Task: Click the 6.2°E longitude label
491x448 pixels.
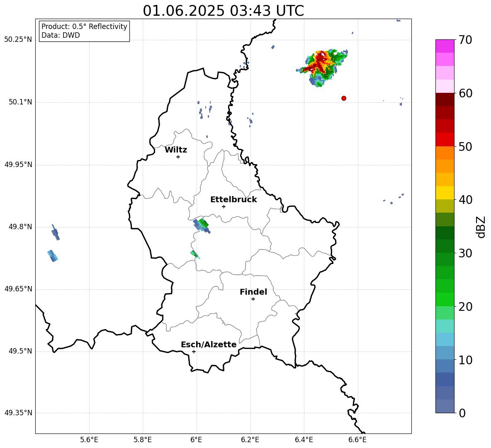Action: [250, 440]
